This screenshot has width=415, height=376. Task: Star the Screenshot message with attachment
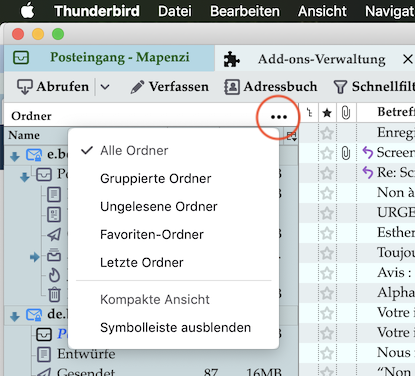click(x=327, y=153)
